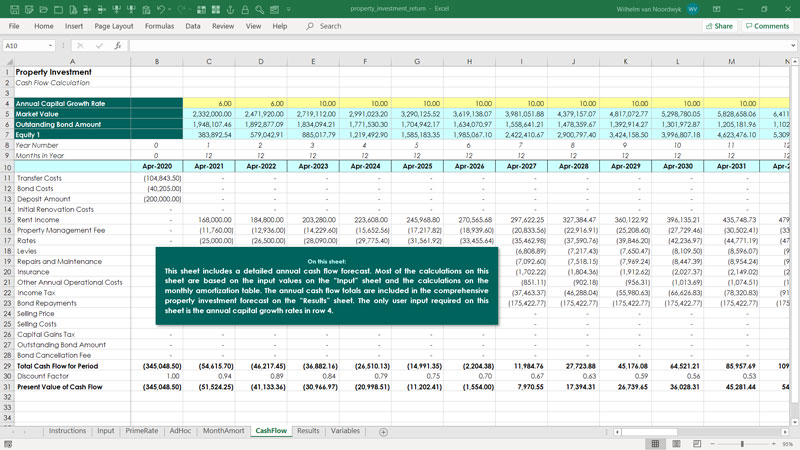Switch to the MonthAmort sheet tab
Viewport: 800px width, 450px height.
point(223,431)
